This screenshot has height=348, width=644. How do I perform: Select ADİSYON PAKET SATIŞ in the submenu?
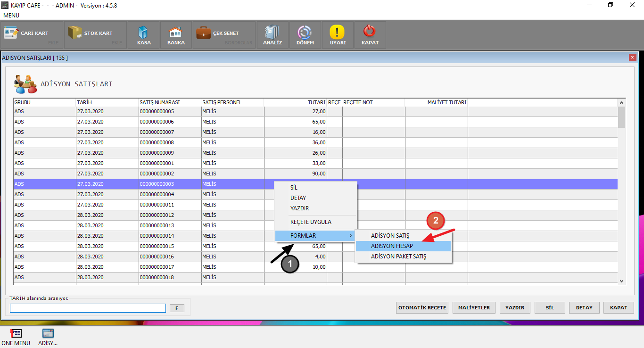pos(404,257)
